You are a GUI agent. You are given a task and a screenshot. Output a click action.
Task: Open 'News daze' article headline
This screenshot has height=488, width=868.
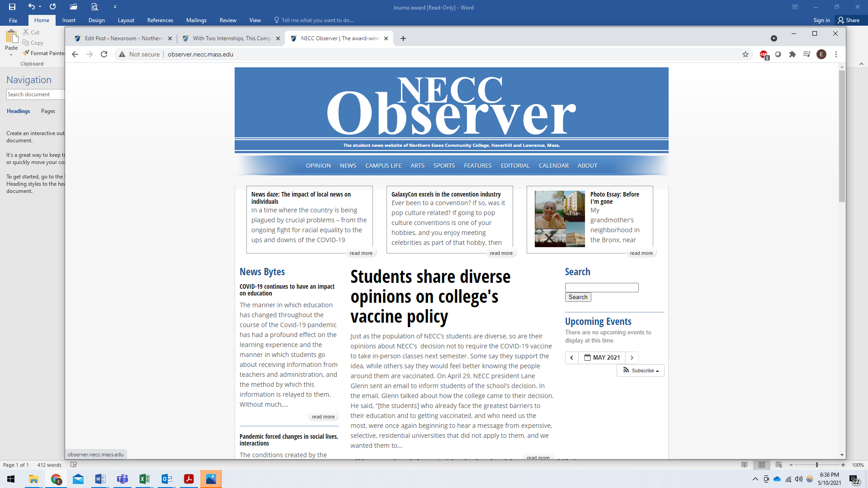point(301,198)
